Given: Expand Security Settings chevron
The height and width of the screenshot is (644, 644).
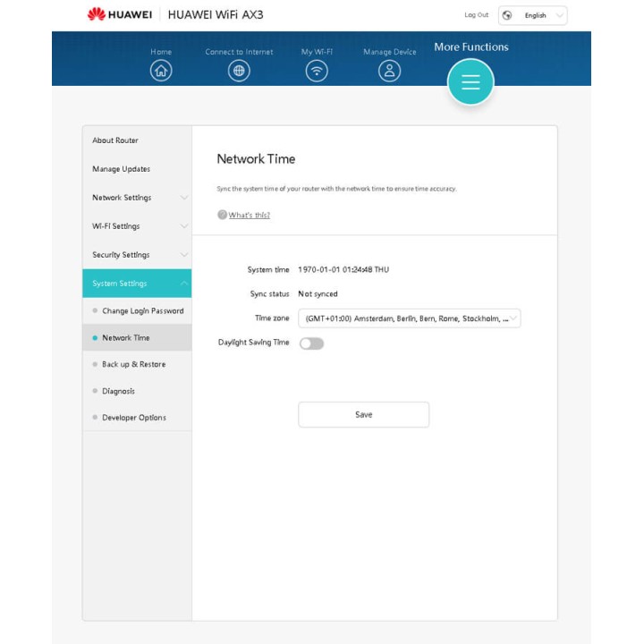Looking at the screenshot, I should pos(184,255).
